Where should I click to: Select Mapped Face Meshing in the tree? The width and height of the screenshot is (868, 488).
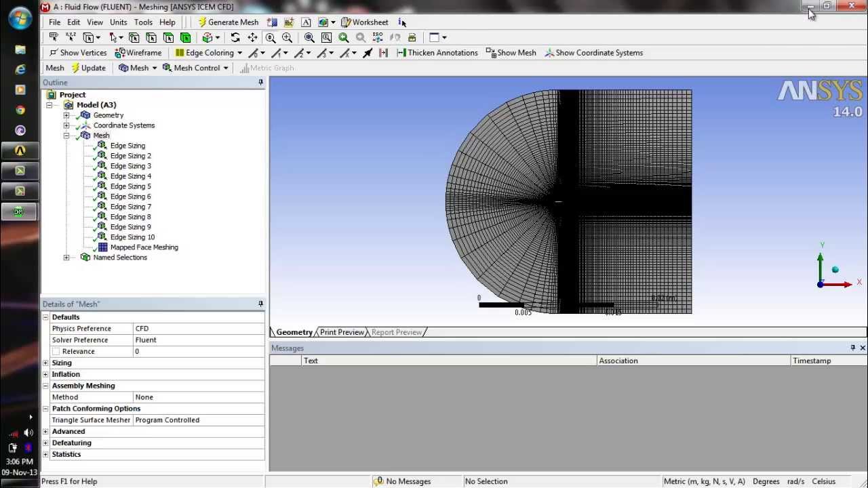pyautogui.click(x=144, y=247)
